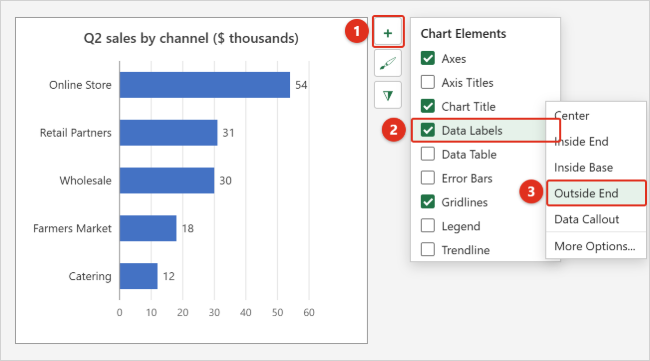Click the data label 30

tap(226, 180)
